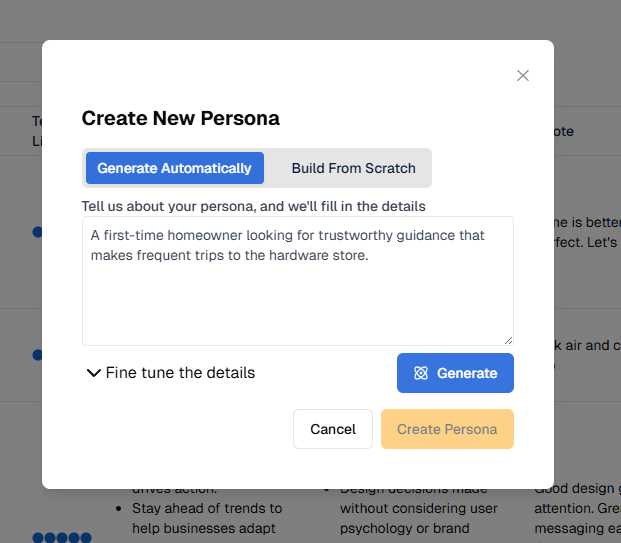The image size is (621, 543).
Task: Click the Create Persona button
Action: [x=447, y=429]
